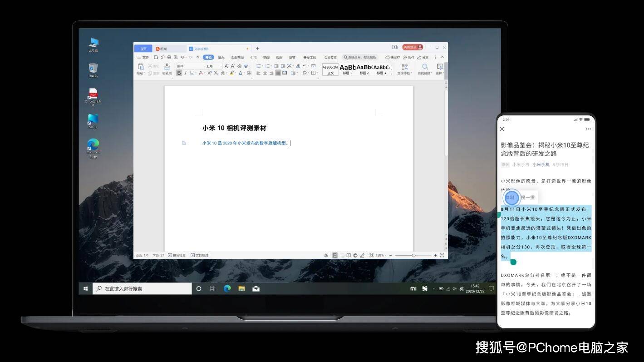
Task: Open the font size dropdown
Action: [x=214, y=66]
